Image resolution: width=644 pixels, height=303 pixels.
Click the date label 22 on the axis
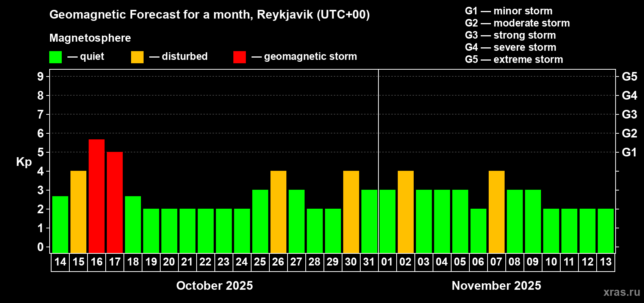tap(206, 262)
